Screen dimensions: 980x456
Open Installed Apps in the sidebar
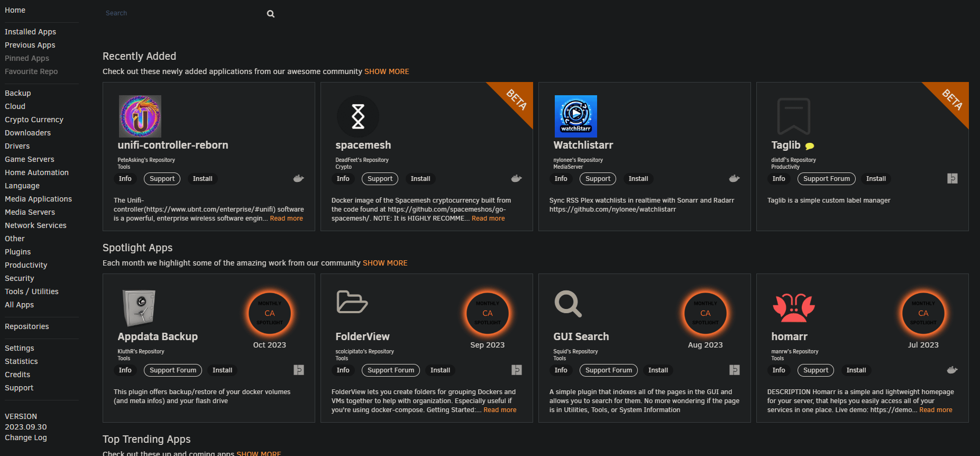point(30,32)
